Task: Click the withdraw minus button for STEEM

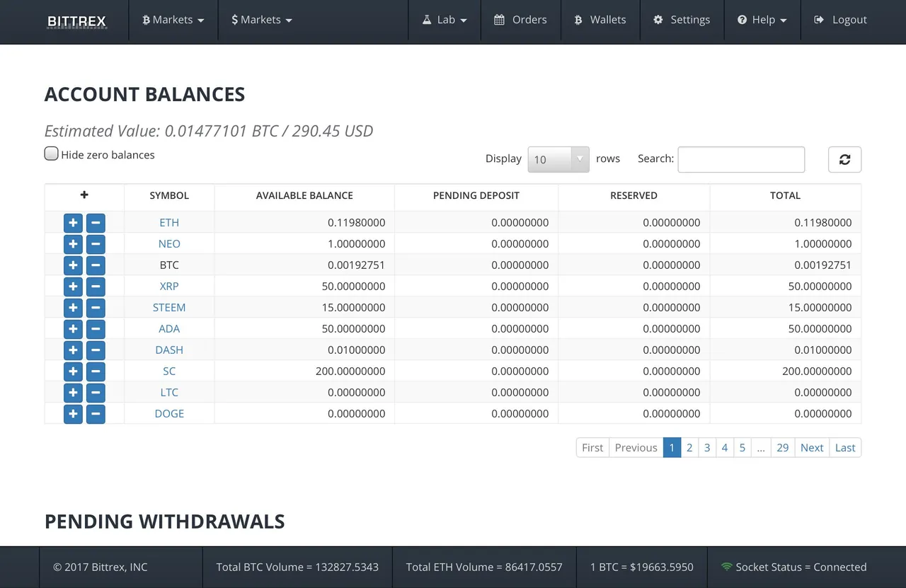Action: pyautogui.click(x=96, y=308)
